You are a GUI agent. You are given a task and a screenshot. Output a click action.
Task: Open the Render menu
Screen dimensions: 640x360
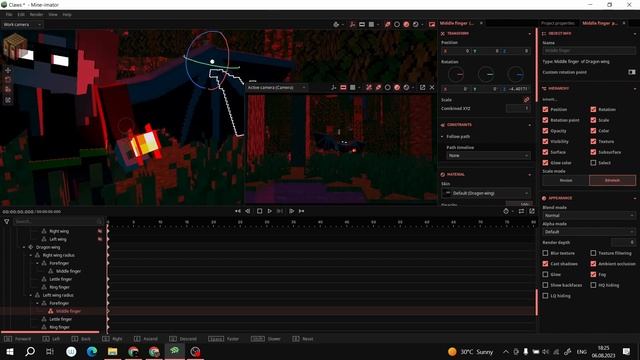click(36, 14)
